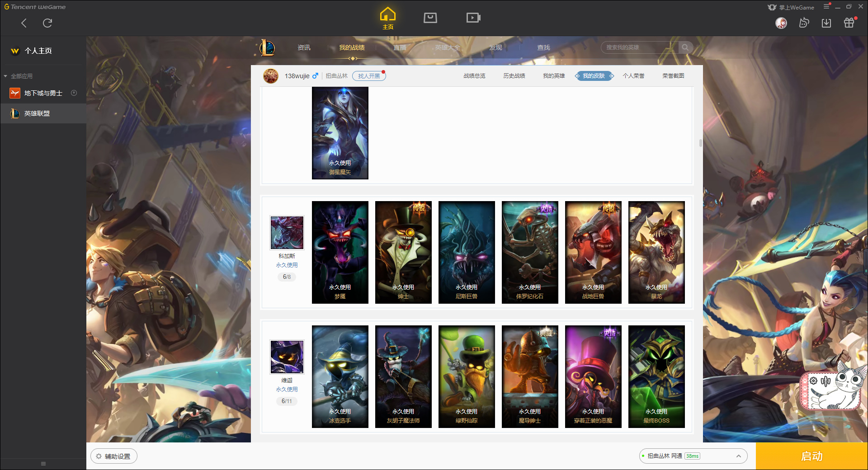
Task: Click the search magnifier icon
Action: tap(685, 47)
